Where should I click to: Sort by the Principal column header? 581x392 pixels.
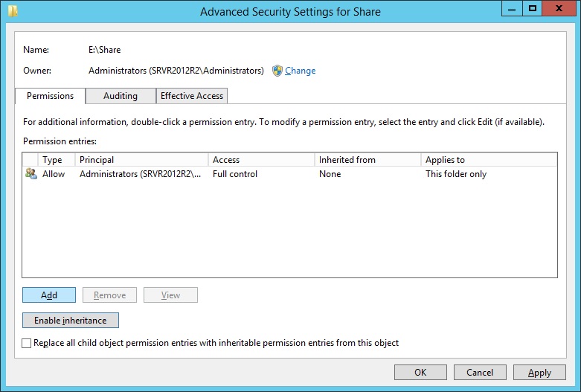point(141,160)
